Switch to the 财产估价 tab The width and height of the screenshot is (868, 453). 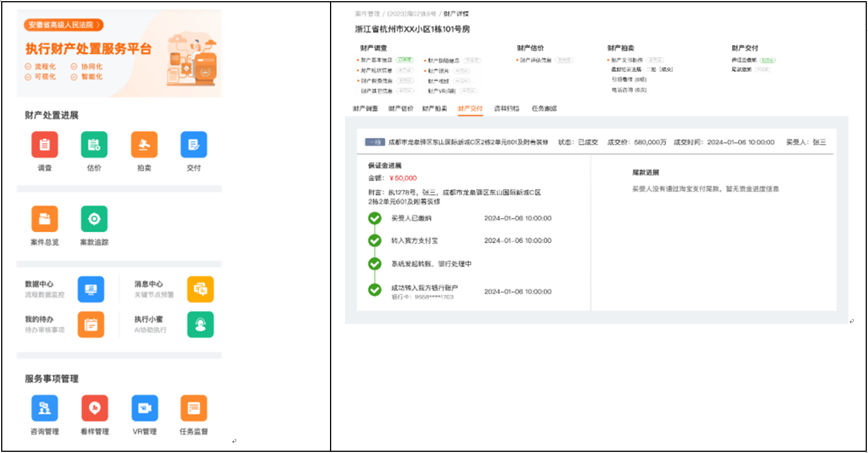(400, 108)
